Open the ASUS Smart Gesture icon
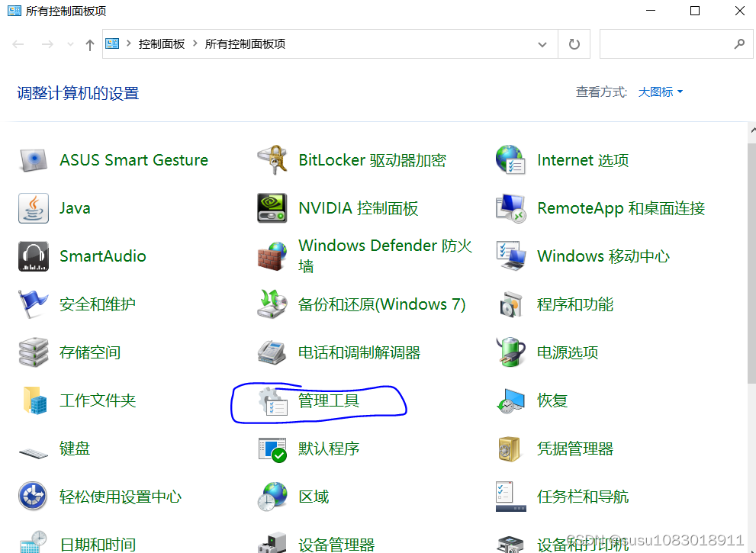 pos(34,160)
